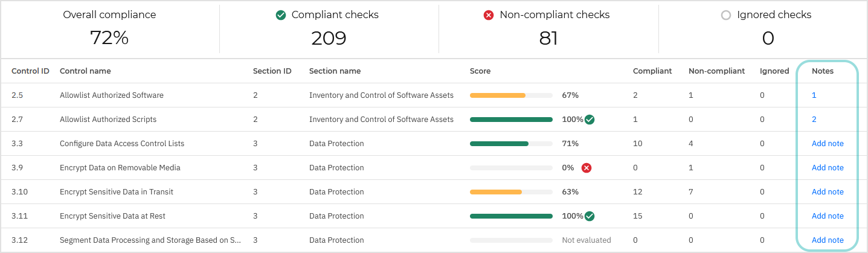
Task: Click compliant count 12 in control 3.10 row
Action: click(637, 192)
